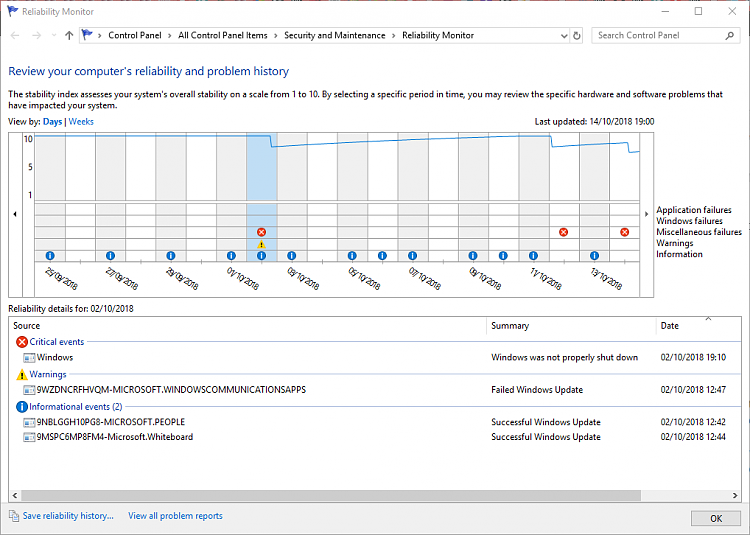This screenshot has width=750, height=535.
Task: Click red failure icon on 12/10/2018
Action: tap(564, 232)
